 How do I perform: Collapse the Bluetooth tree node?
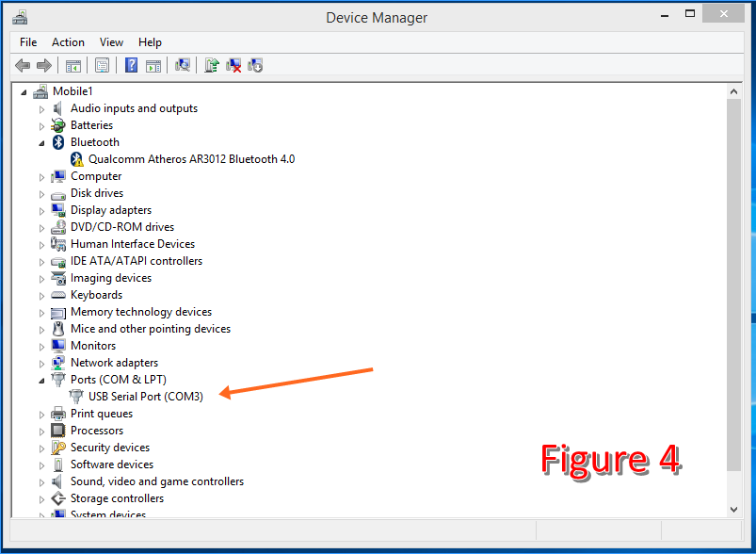click(x=41, y=142)
